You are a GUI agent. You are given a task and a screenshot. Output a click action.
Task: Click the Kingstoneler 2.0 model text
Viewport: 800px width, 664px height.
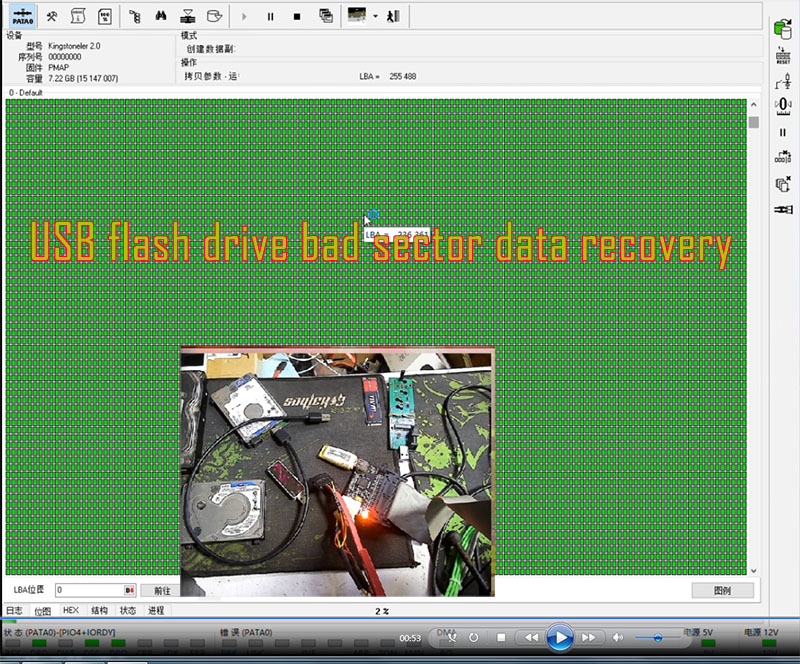click(74, 46)
